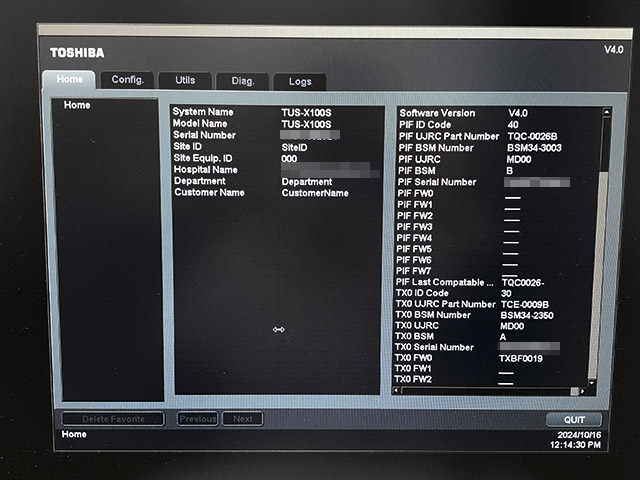The height and width of the screenshot is (480, 640).
Task: Click the value TCE-0009B
Action: 525,304
